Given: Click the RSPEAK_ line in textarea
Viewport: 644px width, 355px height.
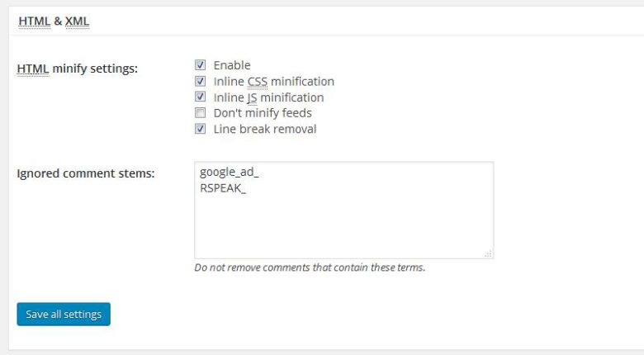Looking at the screenshot, I should coord(223,188).
